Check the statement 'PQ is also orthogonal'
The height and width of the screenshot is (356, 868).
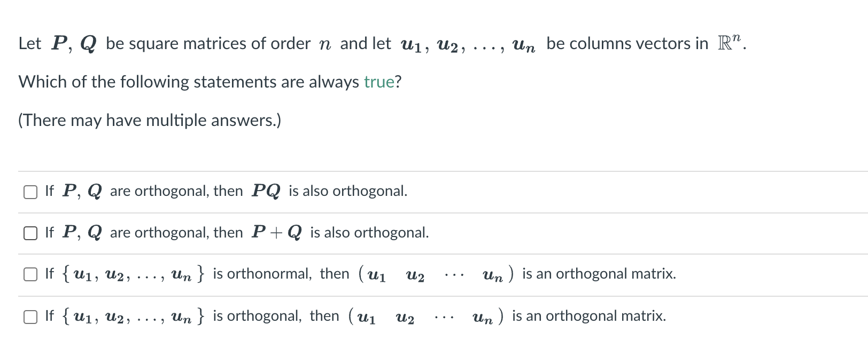pos(29,192)
